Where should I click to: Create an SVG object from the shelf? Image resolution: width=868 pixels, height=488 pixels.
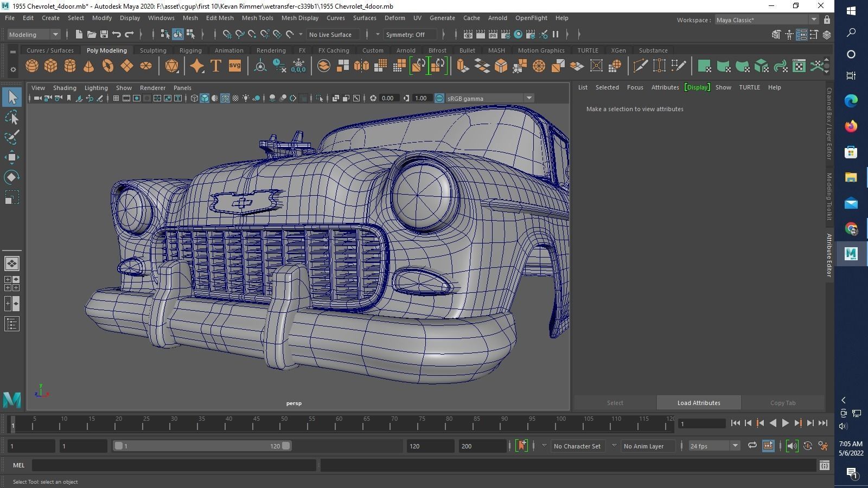(234, 66)
